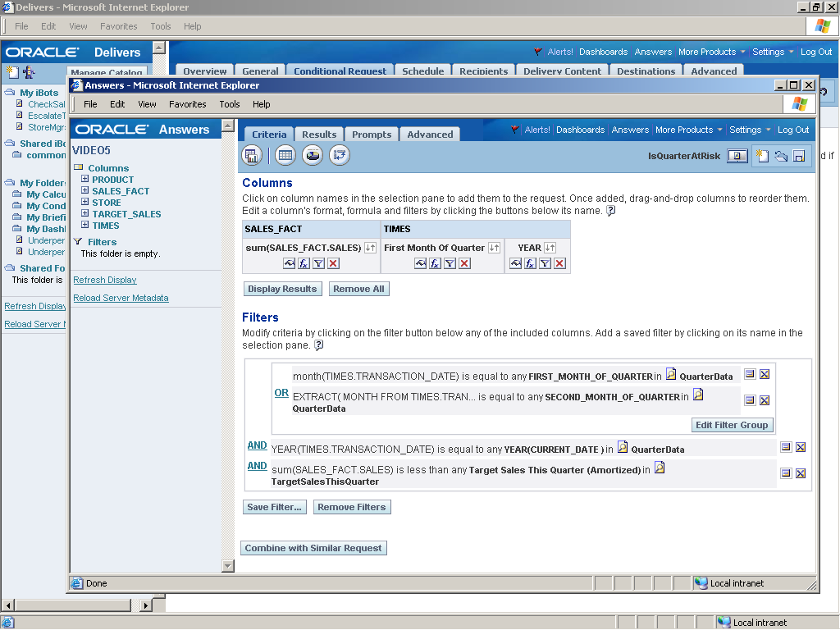The height and width of the screenshot is (630, 840).
Task: Delete the Target Sales This Quarter filter
Action: coord(801,473)
